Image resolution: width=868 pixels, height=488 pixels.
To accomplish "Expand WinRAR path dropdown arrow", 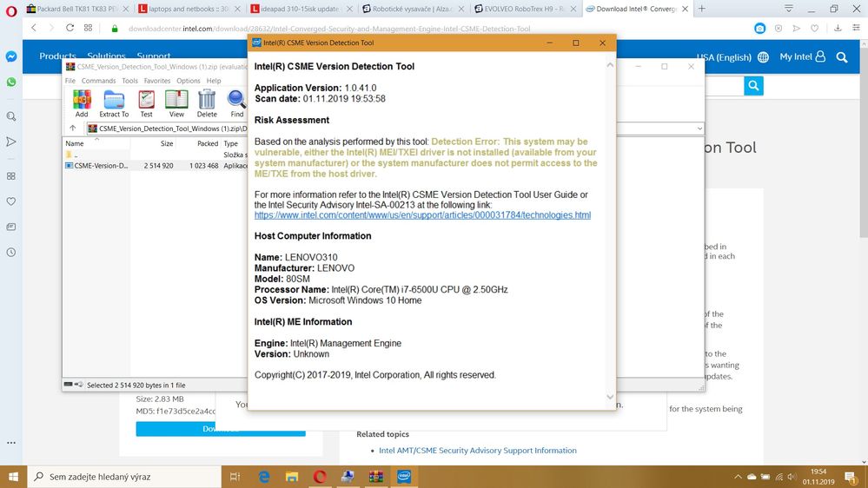I will click(699, 129).
